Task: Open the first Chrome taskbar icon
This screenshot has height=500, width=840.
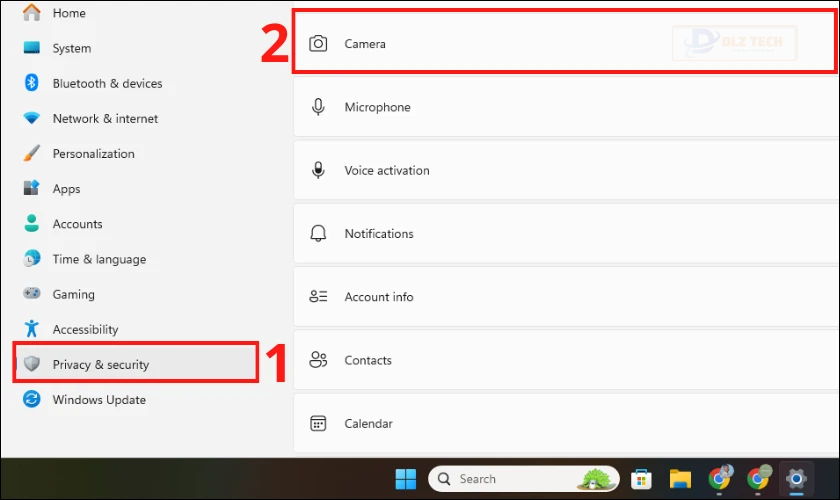Action: [x=719, y=478]
